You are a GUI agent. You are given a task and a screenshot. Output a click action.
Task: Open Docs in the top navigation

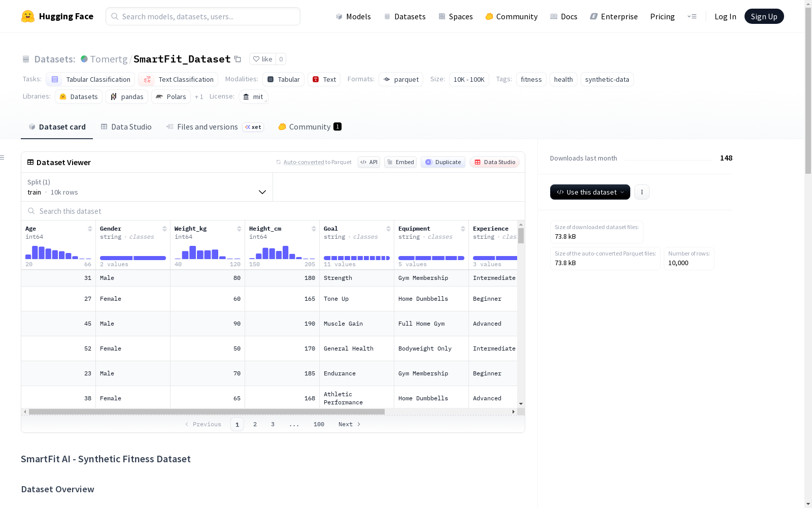coord(564,16)
